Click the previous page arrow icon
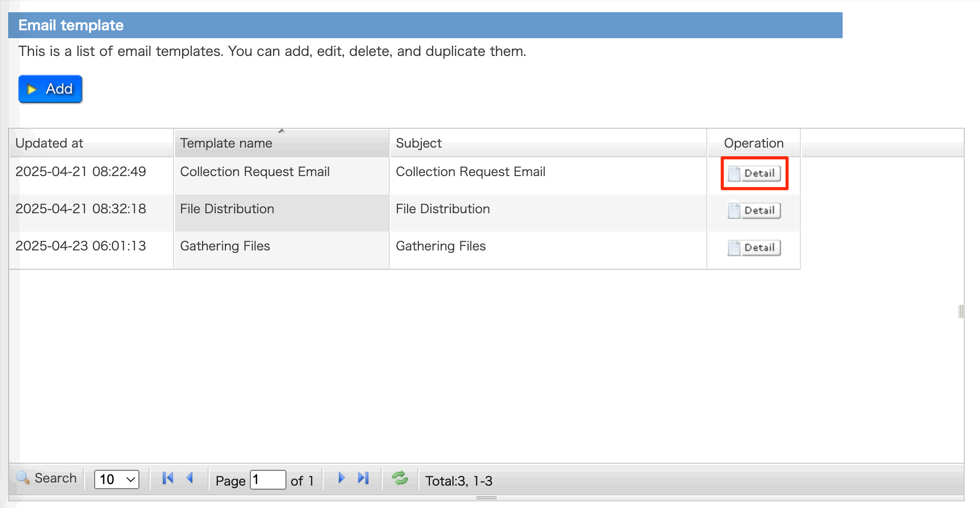 point(189,478)
